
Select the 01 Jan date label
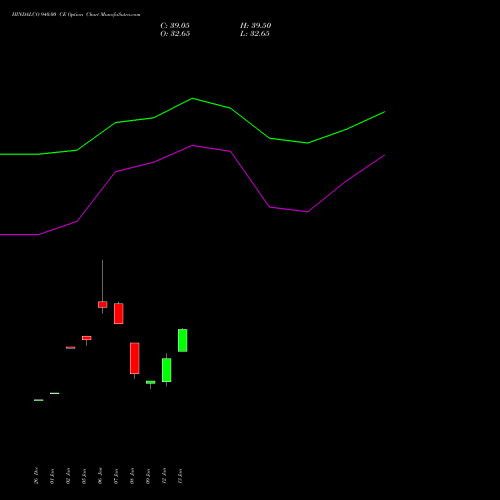(x=52, y=476)
